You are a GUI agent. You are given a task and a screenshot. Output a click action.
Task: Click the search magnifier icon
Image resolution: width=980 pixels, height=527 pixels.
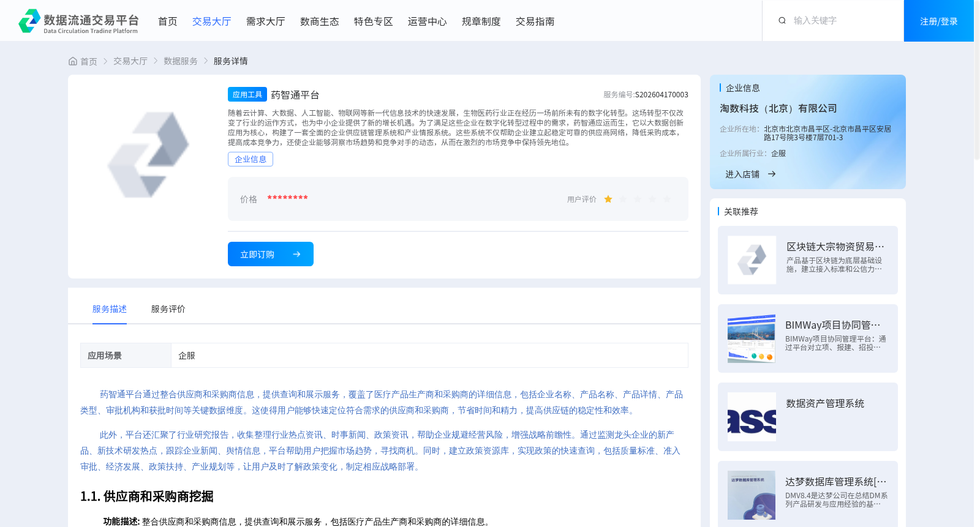pos(782,21)
